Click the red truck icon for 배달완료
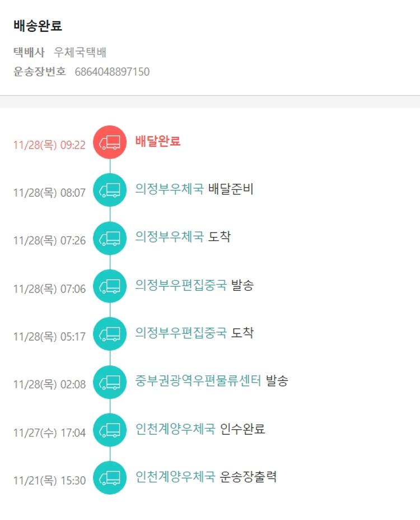 pos(110,142)
